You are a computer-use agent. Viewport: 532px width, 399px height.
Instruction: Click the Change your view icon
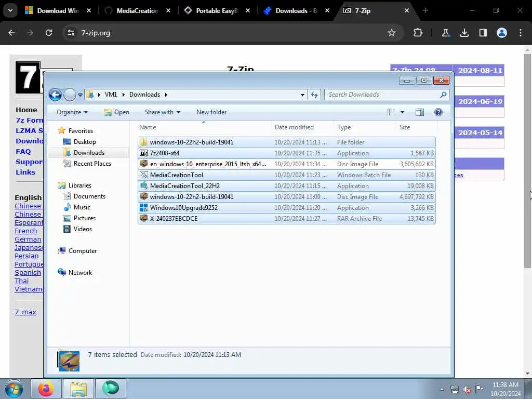(391, 112)
